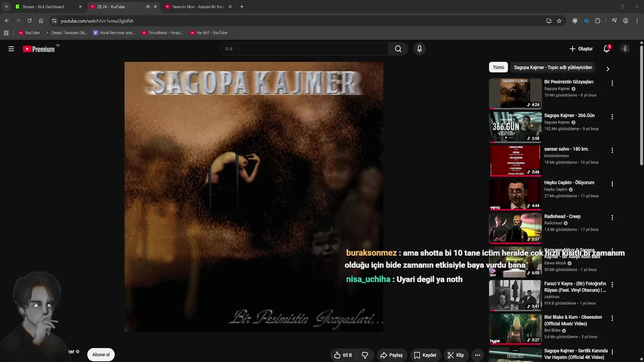Open options for Hayko Cepkin Ölüyorum
Image resolution: width=644 pixels, height=362 pixels.
point(612,184)
